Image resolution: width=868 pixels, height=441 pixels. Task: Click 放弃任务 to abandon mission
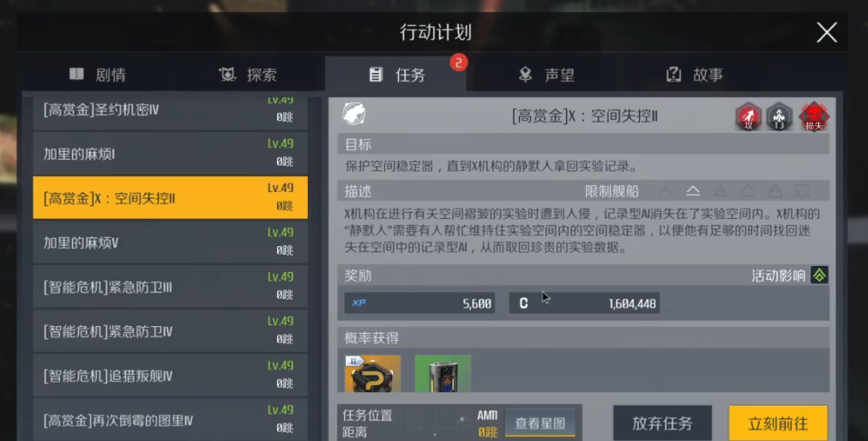point(663,423)
